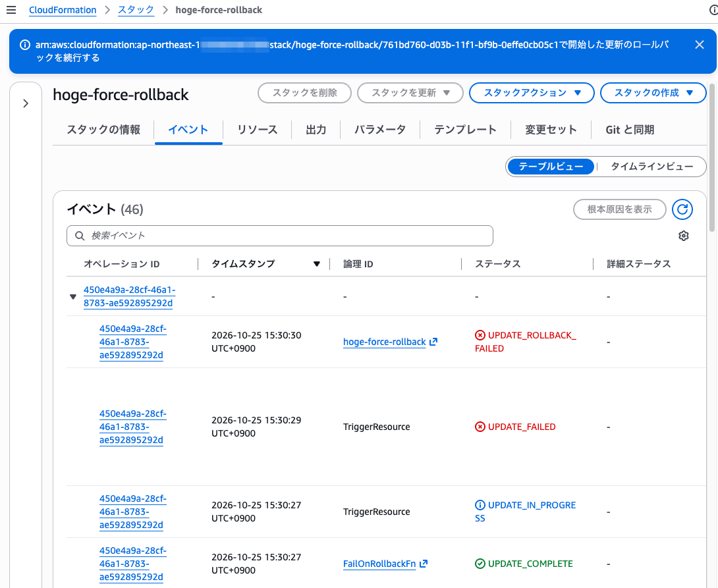The width and height of the screenshot is (718, 588).
Task: Click UPDATE_ROLLBACK_FAILED status text
Action: (x=526, y=342)
